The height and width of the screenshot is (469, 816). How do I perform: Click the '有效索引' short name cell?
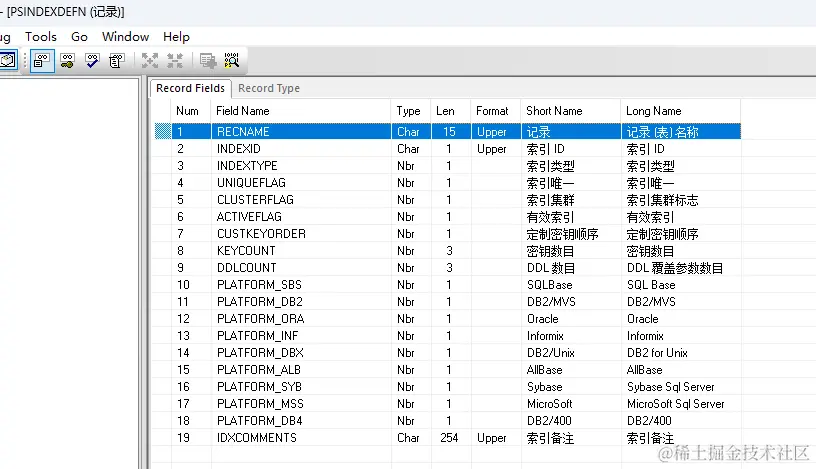point(550,217)
